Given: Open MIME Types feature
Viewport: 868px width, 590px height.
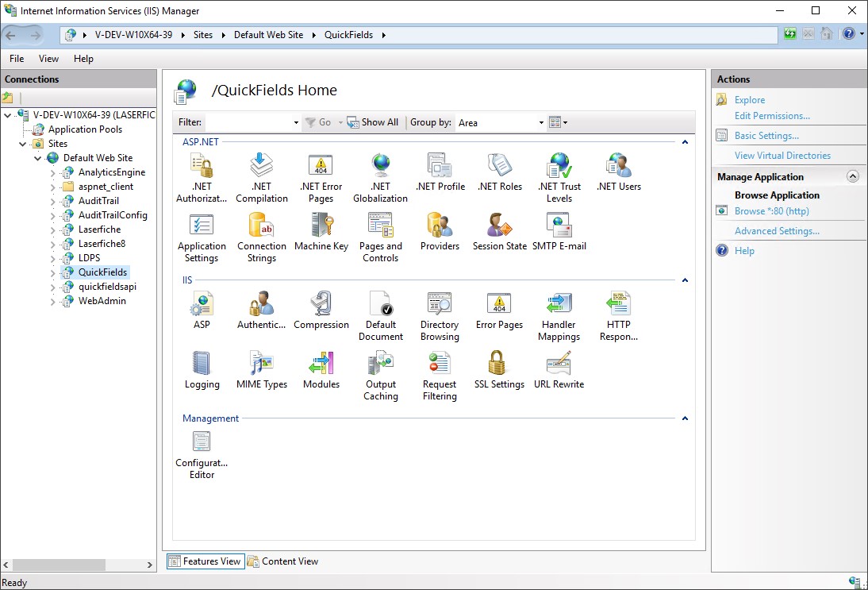Looking at the screenshot, I should [261, 370].
